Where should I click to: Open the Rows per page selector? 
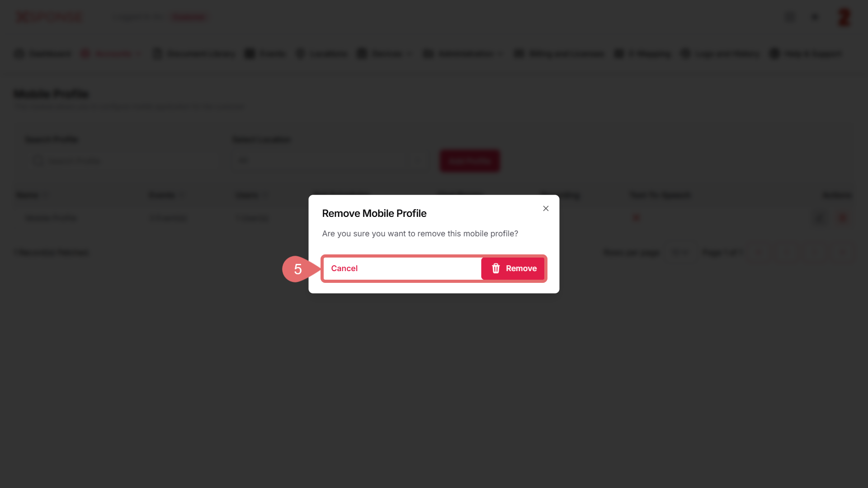click(x=680, y=252)
